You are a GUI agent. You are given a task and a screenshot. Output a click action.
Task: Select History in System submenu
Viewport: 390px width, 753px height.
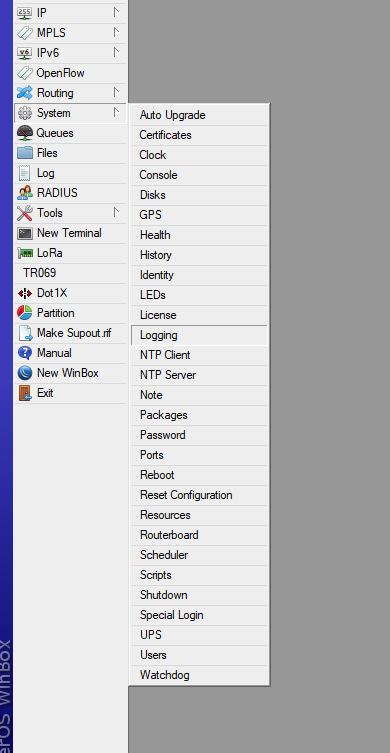coord(199,255)
